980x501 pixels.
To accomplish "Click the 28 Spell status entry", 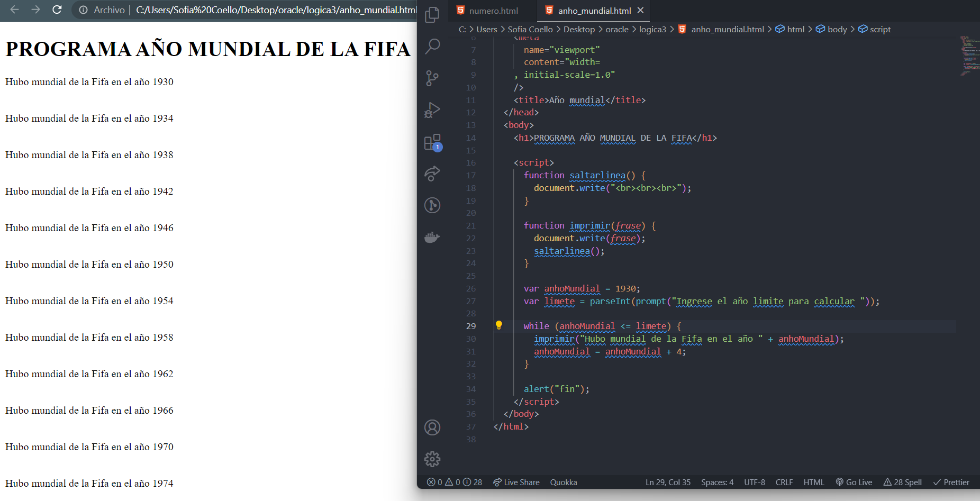I will point(903,482).
